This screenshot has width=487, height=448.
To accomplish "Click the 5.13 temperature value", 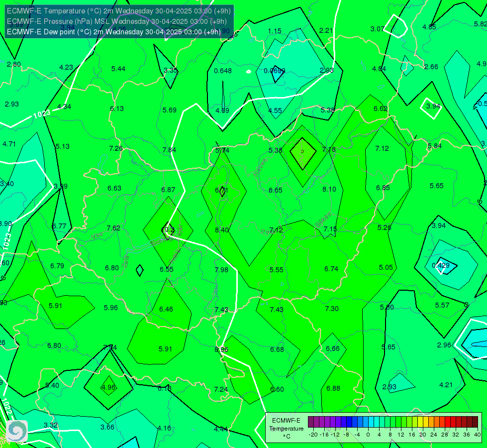I will (x=62, y=146).
